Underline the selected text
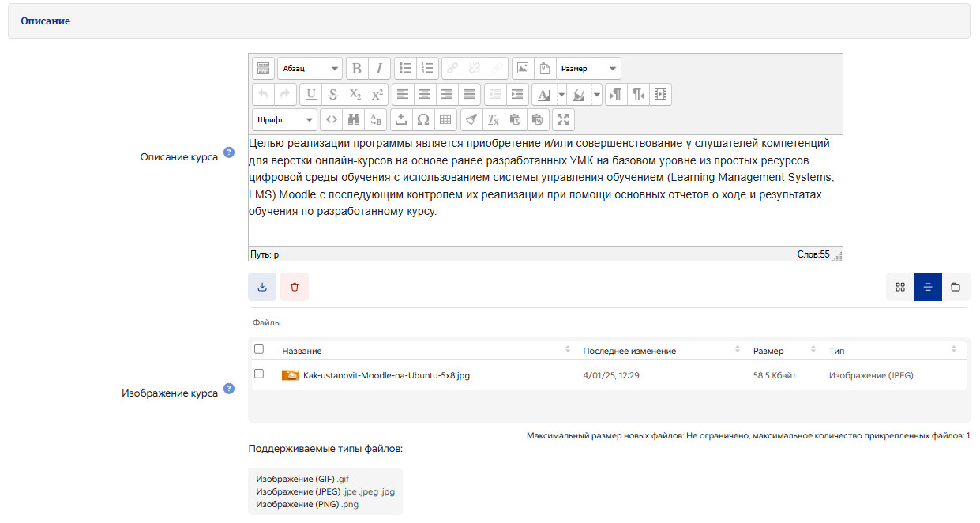 pyautogui.click(x=311, y=95)
